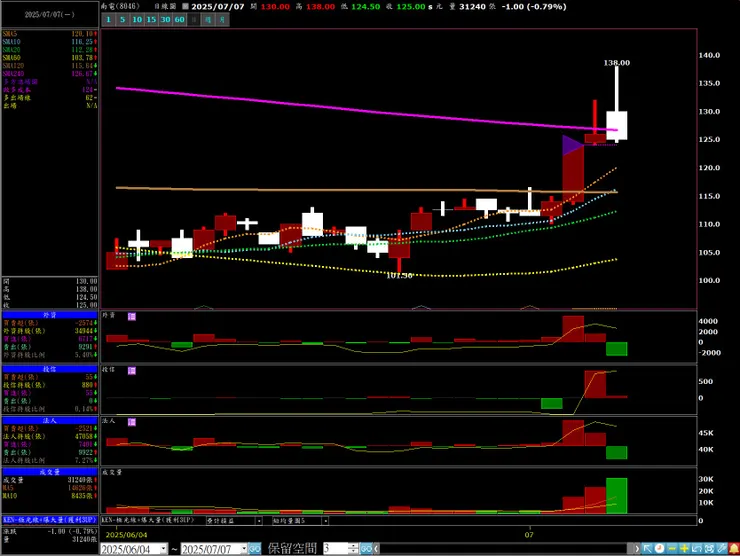
Task: Click the 07 month marker on time axis
Action: pos(529,535)
